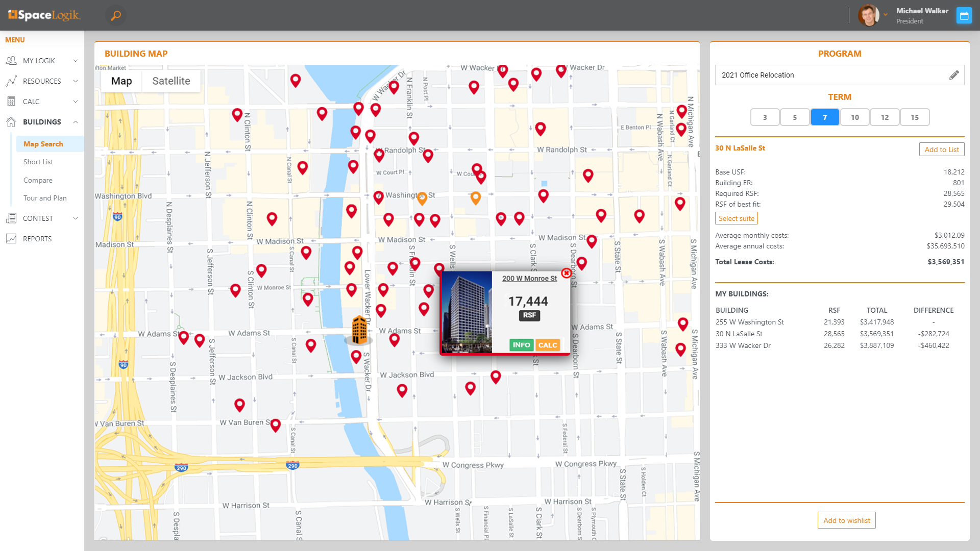Open Short List submenu item
Viewport: 980px width, 551px height.
38,162
